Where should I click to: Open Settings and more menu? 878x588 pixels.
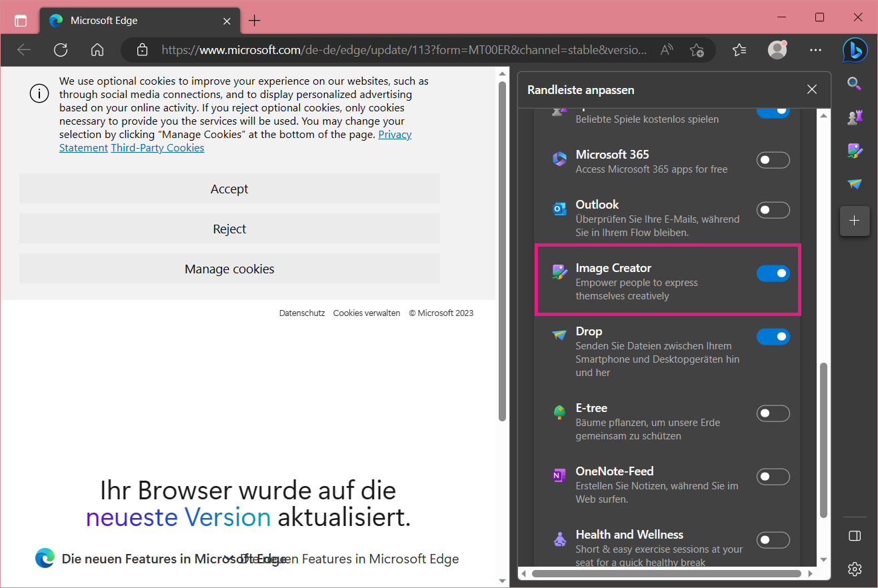point(815,50)
